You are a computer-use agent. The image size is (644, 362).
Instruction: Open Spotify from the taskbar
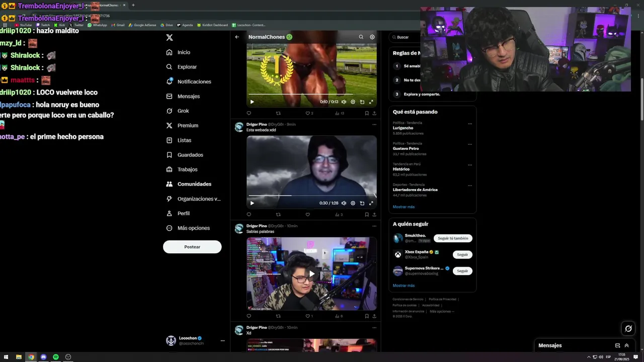click(56, 357)
